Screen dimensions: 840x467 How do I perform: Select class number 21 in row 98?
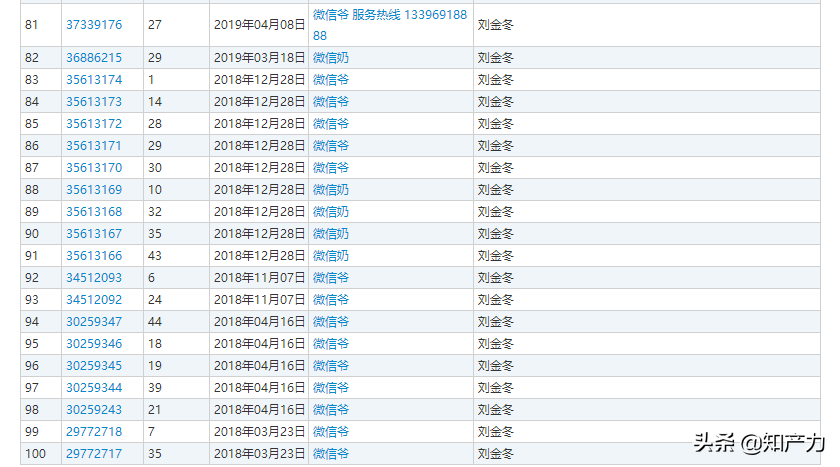(154, 409)
